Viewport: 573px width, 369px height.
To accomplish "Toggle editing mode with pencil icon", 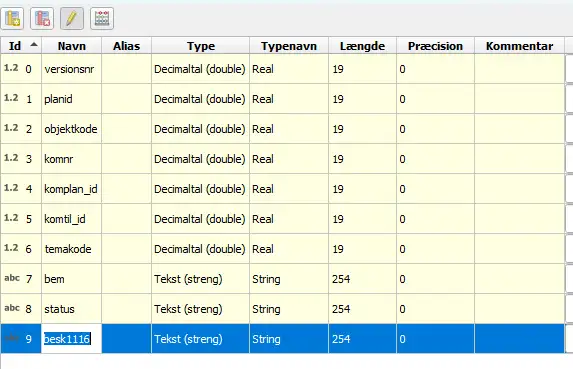I will [x=72, y=18].
